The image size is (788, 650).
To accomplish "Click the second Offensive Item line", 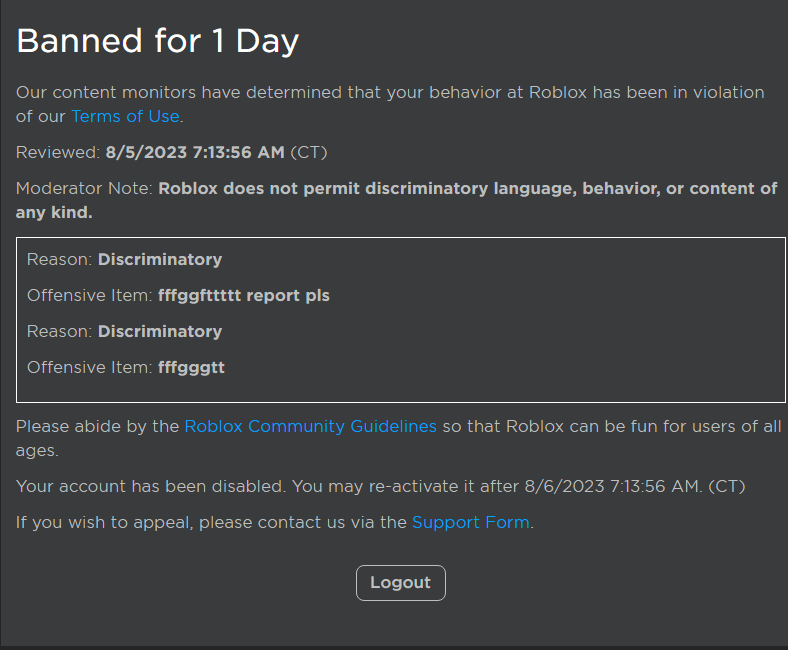I will point(126,367).
